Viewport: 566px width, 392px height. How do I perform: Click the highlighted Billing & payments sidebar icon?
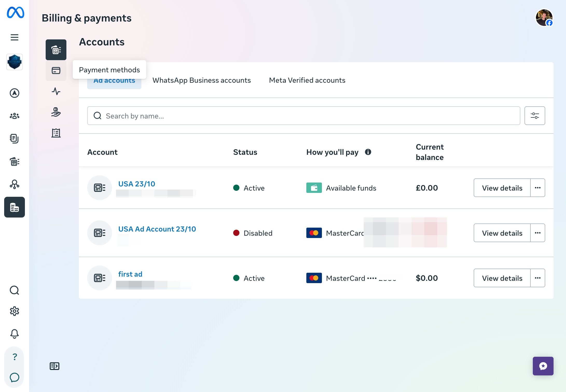[15, 207]
